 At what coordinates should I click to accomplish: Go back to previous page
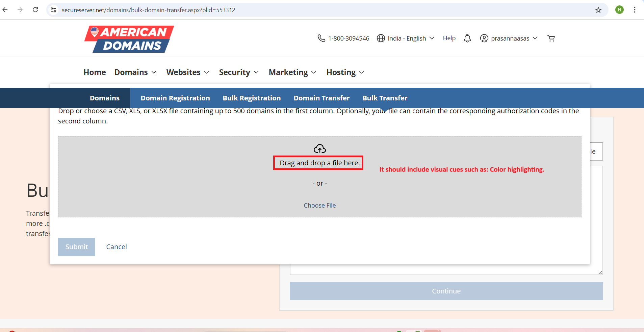pyautogui.click(x=5, y=10)
